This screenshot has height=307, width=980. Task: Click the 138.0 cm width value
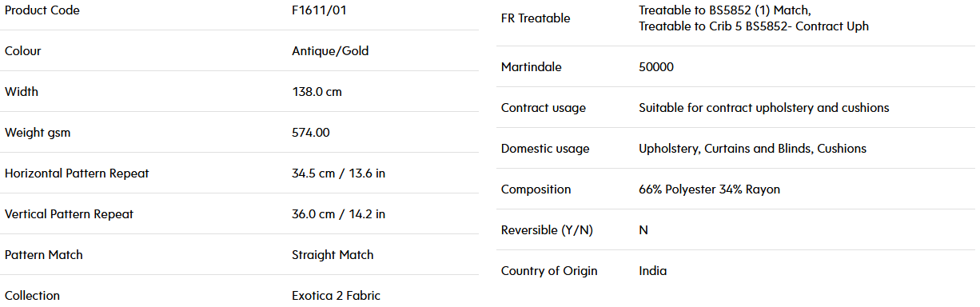pyautogui.click(x=317, y=92)
